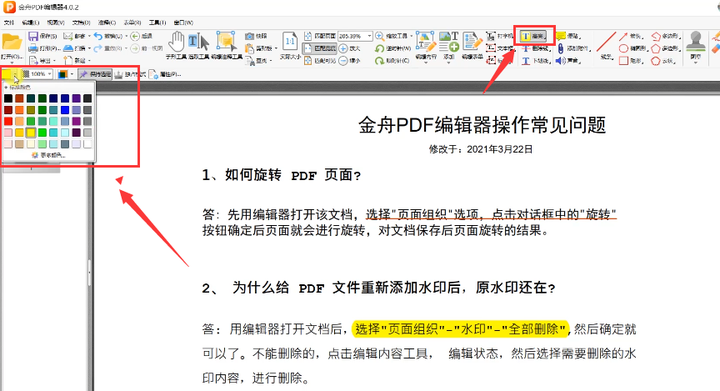Viewport: 720px width, 391px height.
Task: Pick the pure red swatch in the palette
Action: point(8,121)
